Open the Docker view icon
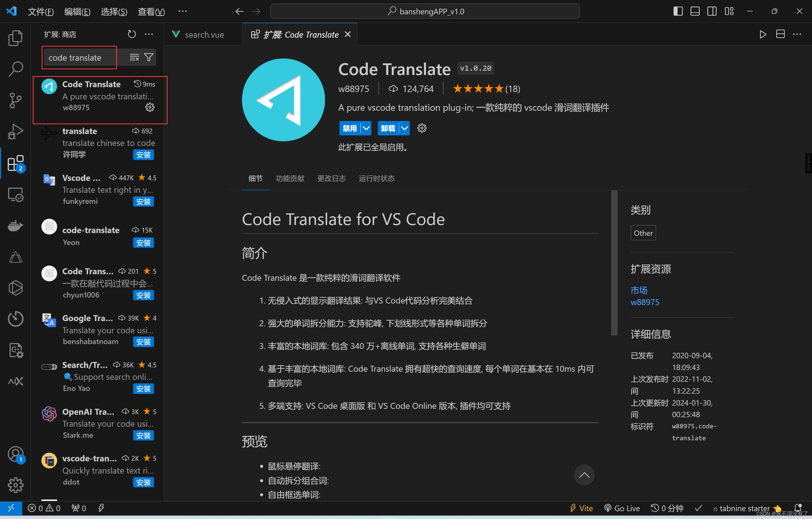The image size is (812, 519). tap(15, 226)
